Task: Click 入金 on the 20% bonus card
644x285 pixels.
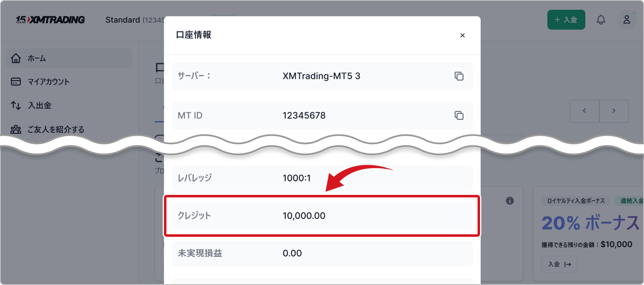Action: click(x=559, y=264)
